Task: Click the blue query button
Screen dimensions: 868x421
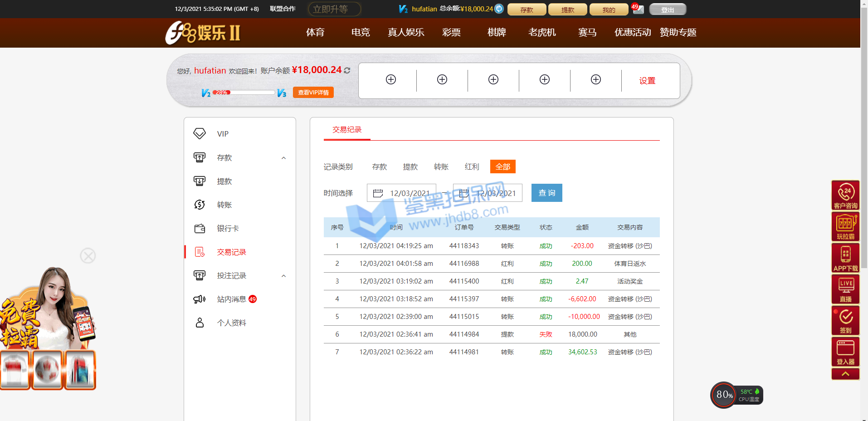Action: pos(546,193)
